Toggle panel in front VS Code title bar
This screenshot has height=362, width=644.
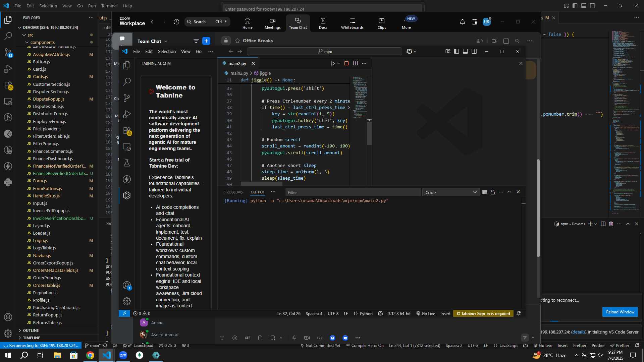[x=465, y=51]
